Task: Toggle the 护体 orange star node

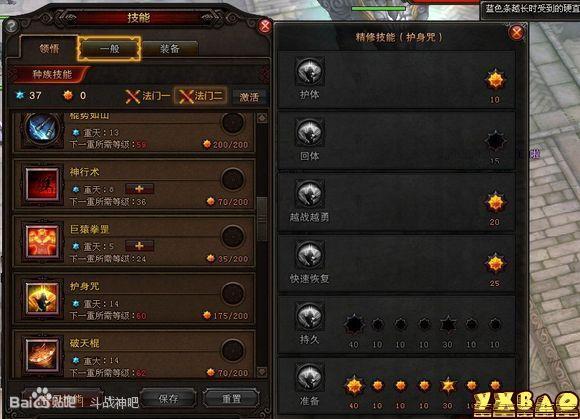Action: [x=495, y=80]
